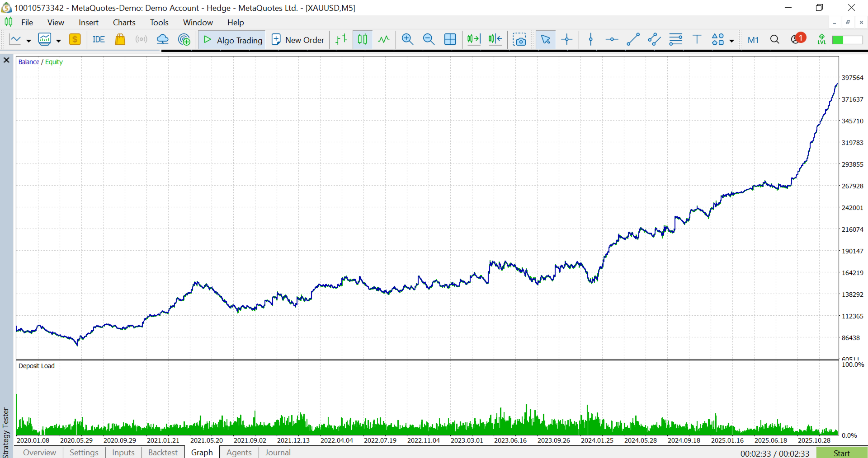Activate the standard cursor mode
This screenshot has height=458, width=868.
[x=546, y=40]
